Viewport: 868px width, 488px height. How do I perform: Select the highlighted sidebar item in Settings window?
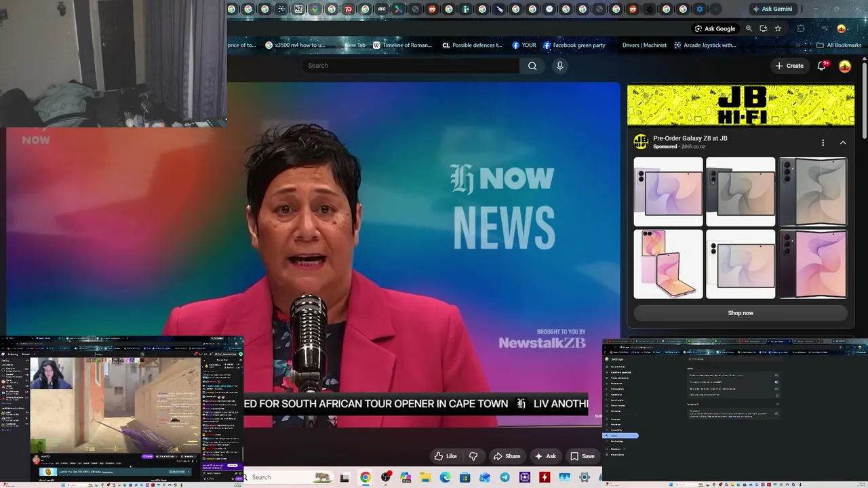[621, 436]
